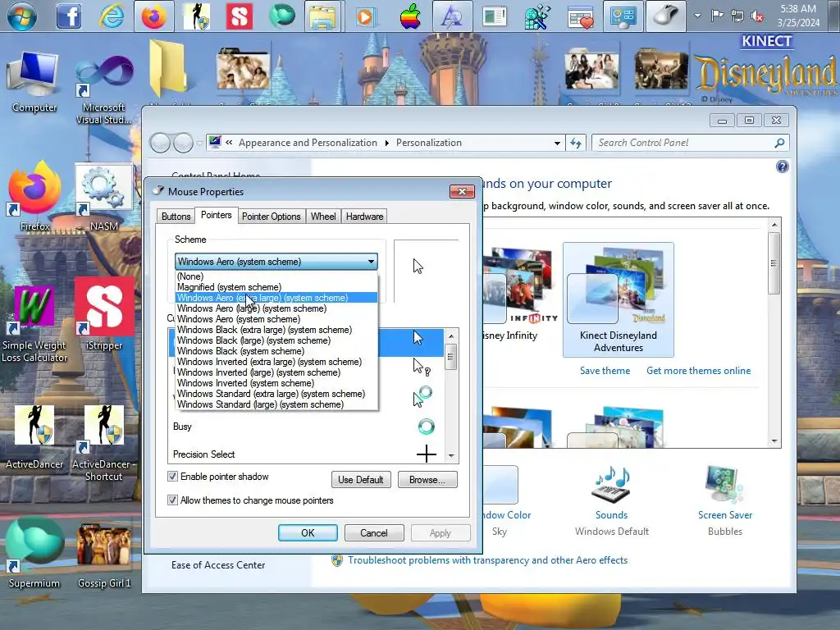Screen dimensions: 840x630
Task: Click the themes list scrollbar thumb
Action: pos(774,263)
